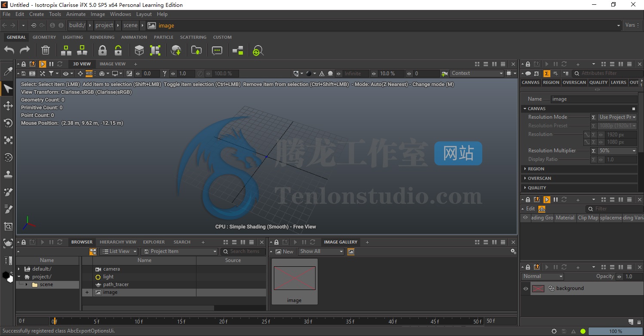Click the magnifier with refresh arrows icon
This screenshot has width=644, height=336.
[x=258, y=51]
